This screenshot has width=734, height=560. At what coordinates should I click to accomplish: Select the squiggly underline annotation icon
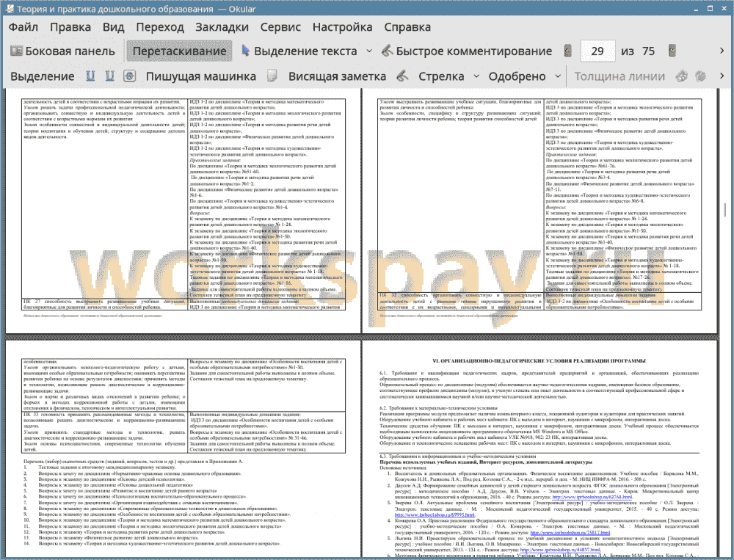pos(109,76)
